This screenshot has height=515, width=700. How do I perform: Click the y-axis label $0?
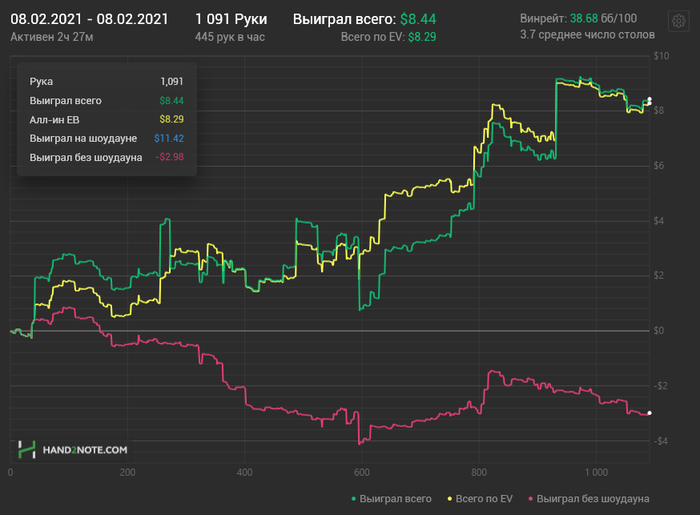[x=658, y=331]
